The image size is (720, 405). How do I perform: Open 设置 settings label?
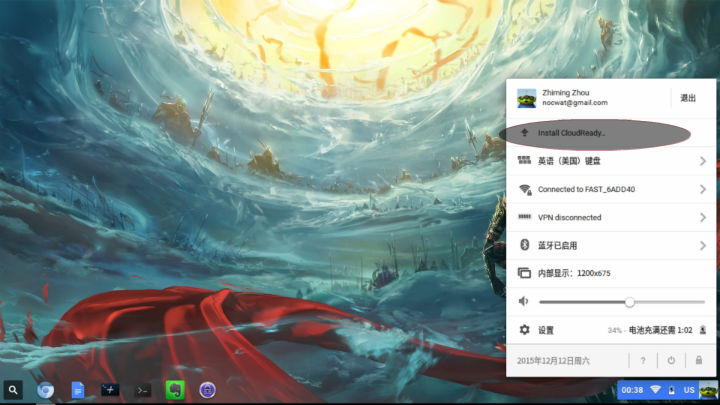(546, 330)
